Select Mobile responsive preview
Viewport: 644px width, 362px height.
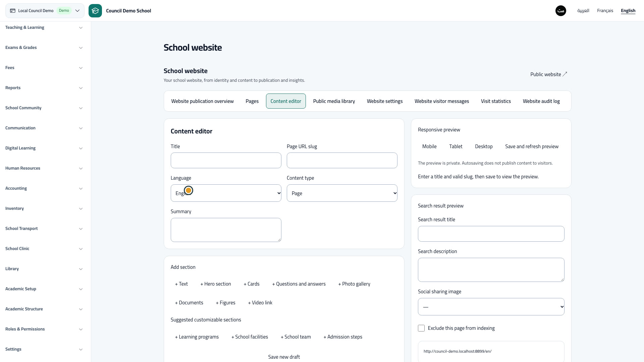tap(429, 146)
